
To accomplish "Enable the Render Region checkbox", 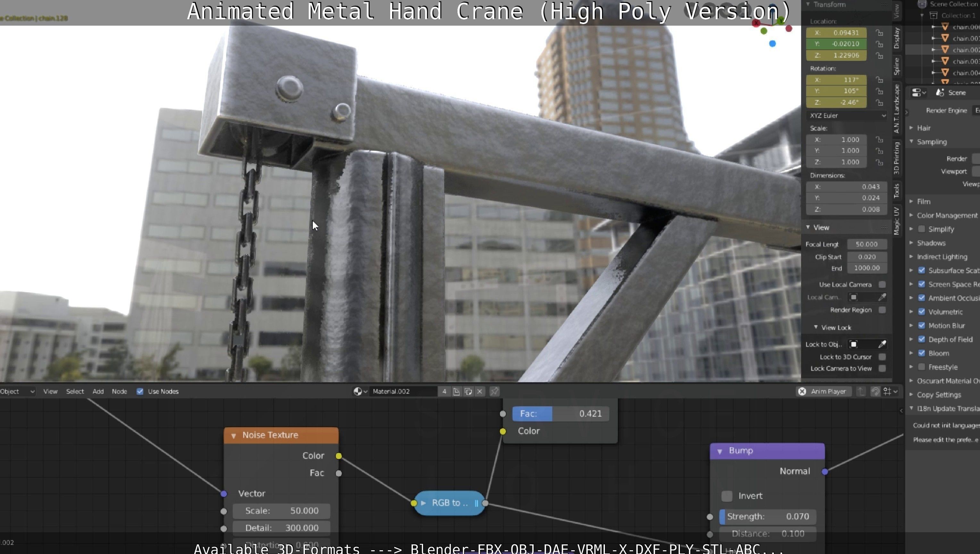I will pos(882,310).
